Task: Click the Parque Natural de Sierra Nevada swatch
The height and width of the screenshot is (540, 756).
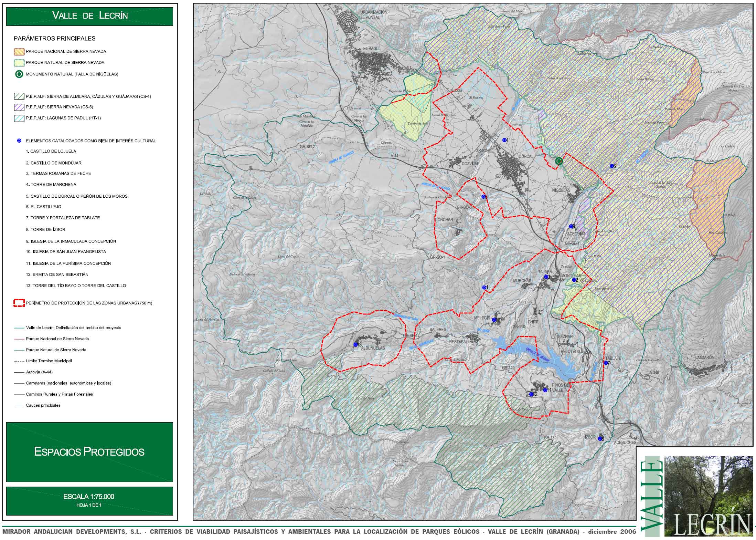Action: tap(19, 63)
